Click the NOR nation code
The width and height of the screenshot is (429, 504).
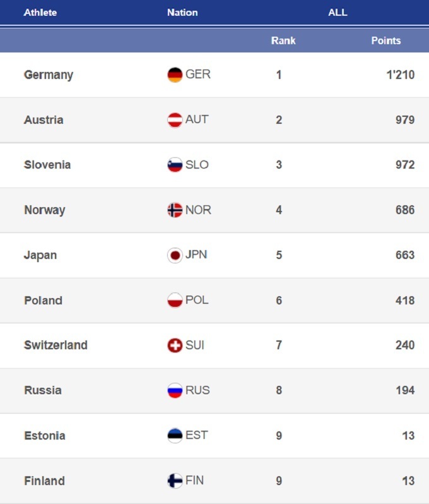tap(198, 210)
